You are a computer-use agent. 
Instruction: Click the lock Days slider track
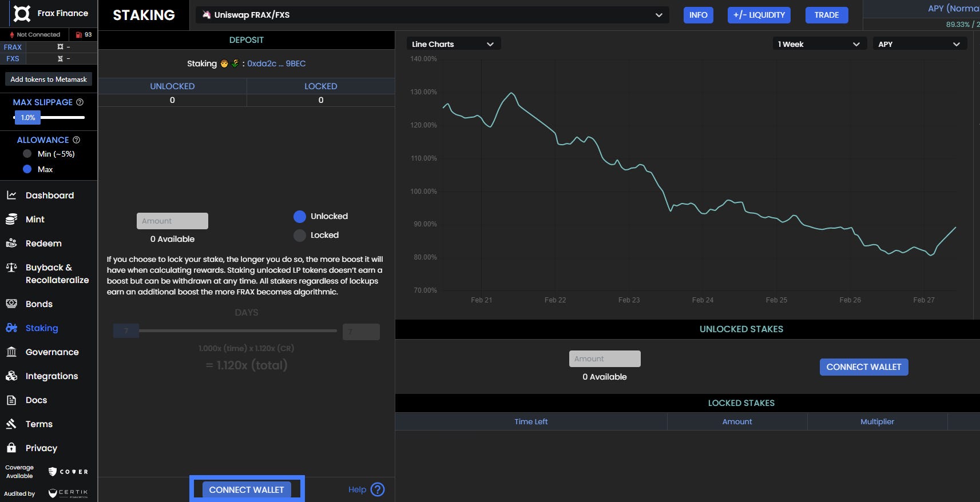(237, 330)
